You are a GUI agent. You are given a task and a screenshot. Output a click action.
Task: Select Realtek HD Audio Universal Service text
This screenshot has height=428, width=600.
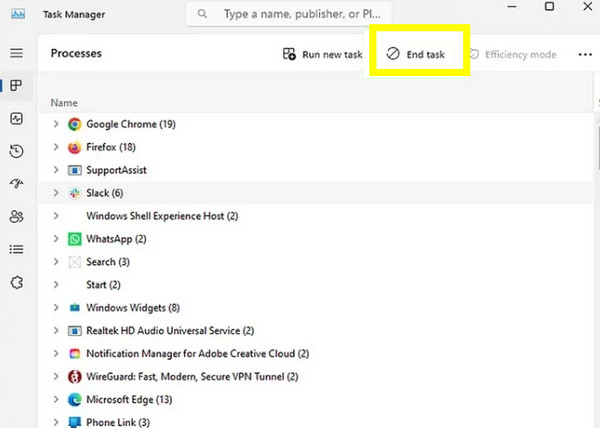170,331
